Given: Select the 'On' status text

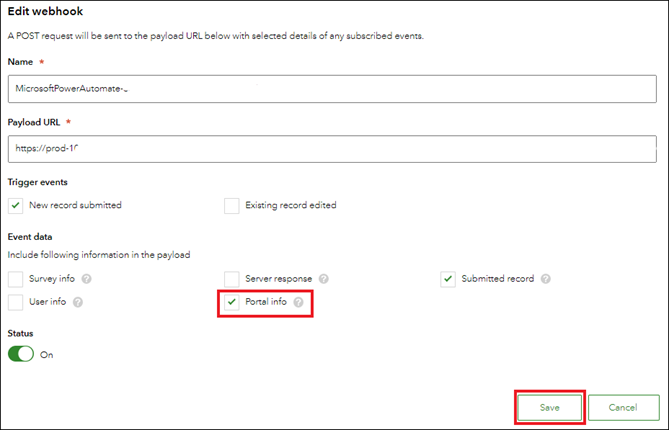Looking at the screenshot, I should 47,355.
